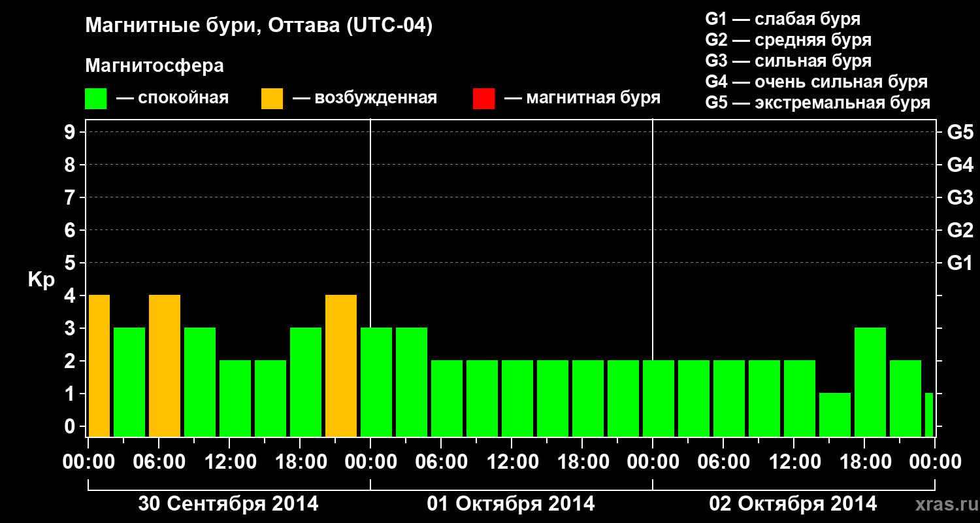
Task: Click the green 'спокойная' legend swatch
Action: pyautogui.click(x=96, y=99)
